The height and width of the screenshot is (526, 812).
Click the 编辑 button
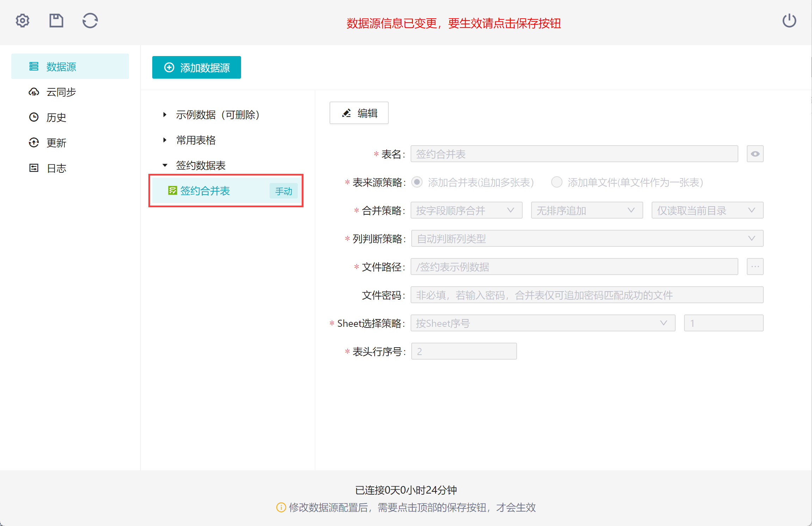pos(359,113)
